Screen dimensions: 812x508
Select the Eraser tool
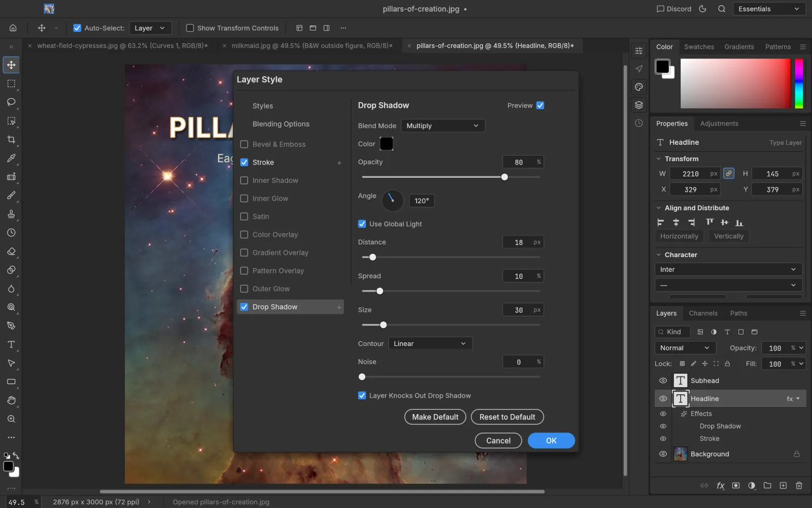(x=11, y=251)
